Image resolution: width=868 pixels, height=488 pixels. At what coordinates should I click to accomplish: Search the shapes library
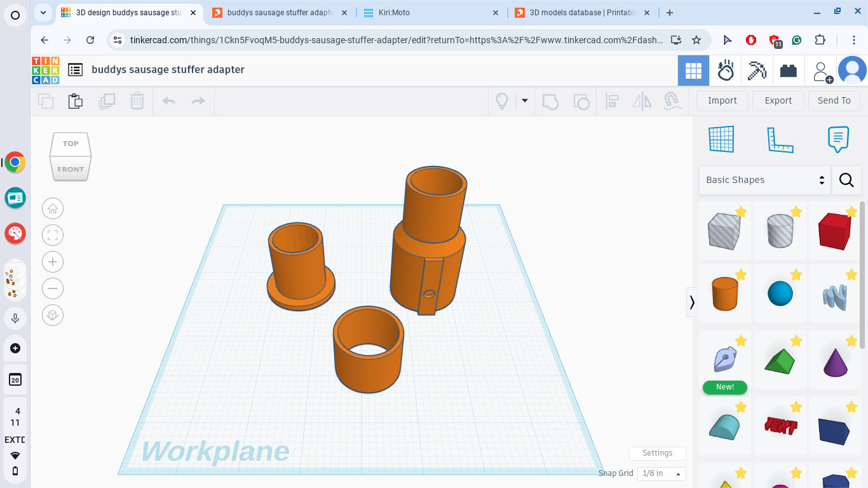[846, 180]
